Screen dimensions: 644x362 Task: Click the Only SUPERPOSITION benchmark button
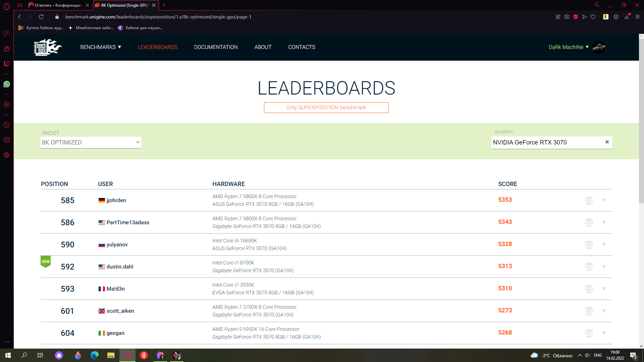coord(326,108)
